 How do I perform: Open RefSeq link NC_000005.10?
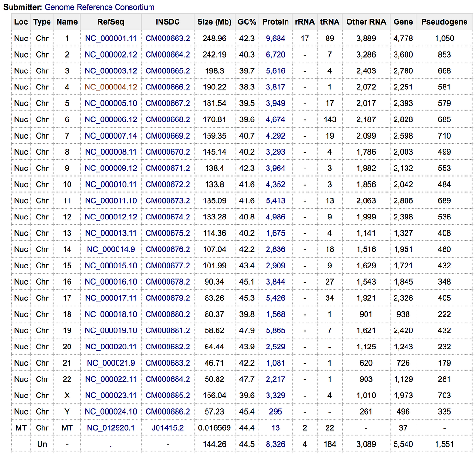pos(111,103)
